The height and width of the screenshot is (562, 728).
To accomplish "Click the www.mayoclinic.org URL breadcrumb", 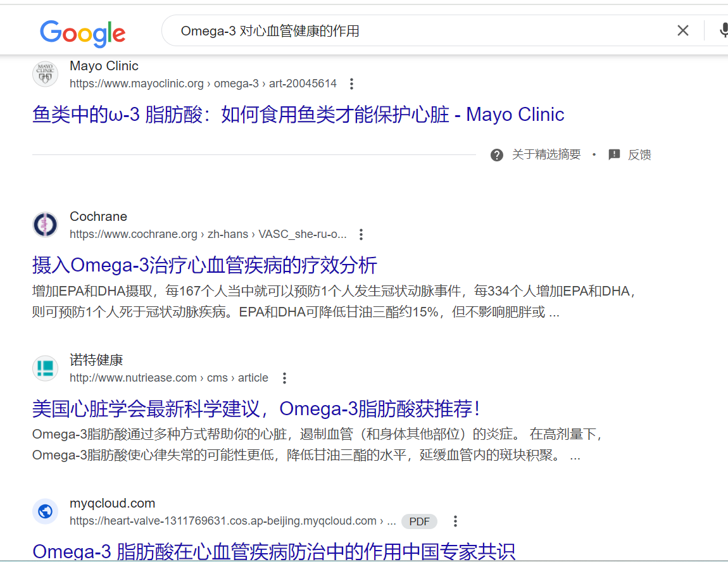I will (203, 84).
